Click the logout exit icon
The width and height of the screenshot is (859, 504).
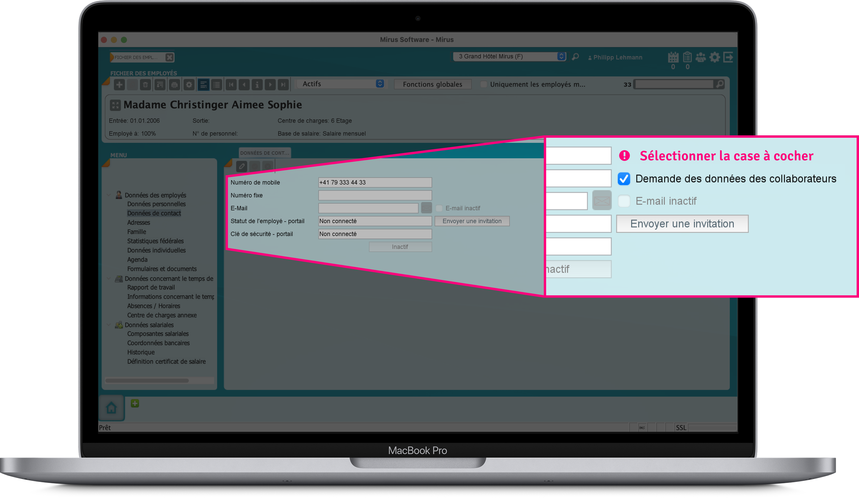[728, 57]
